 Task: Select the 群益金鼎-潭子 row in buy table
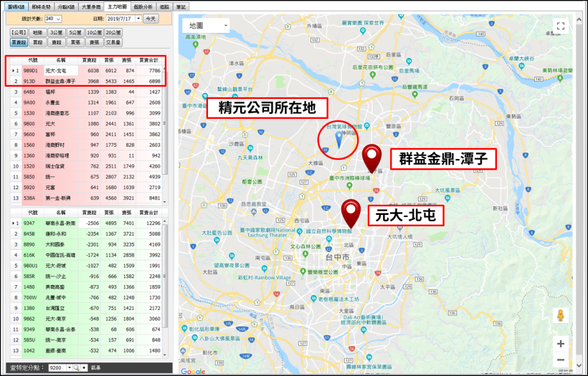pyautogui.click(x=86, y=81)
